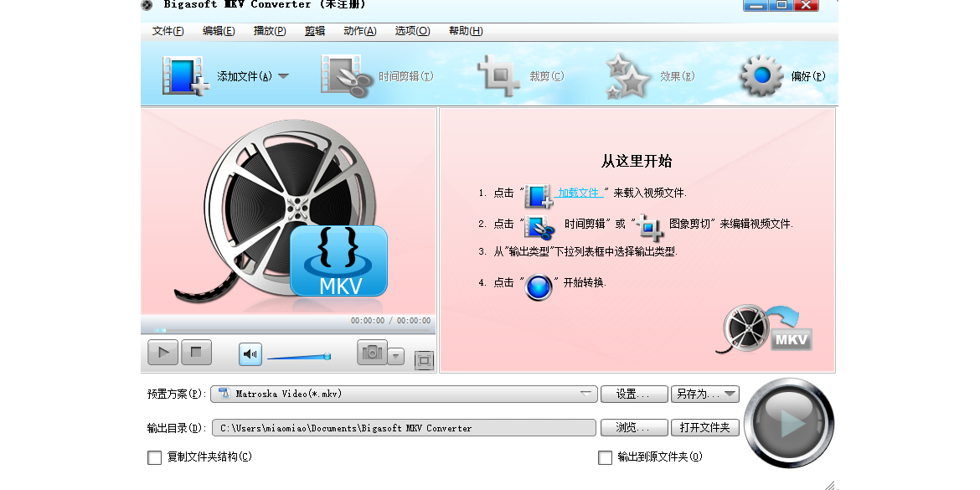Click the window resize grip corner

(x=830, y=485)
